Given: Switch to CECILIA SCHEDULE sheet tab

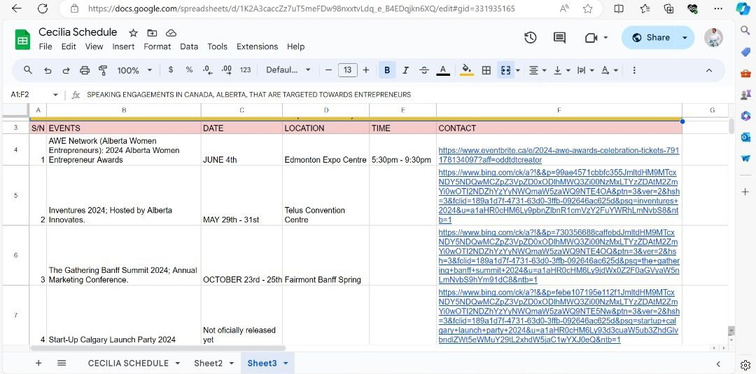Looking at the screenshot, I should [x=128, y=363].
